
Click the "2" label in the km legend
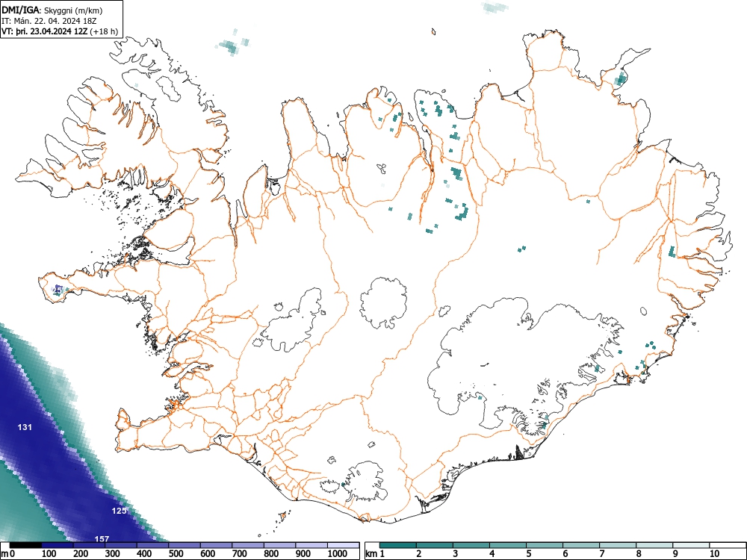click(419, 553)
